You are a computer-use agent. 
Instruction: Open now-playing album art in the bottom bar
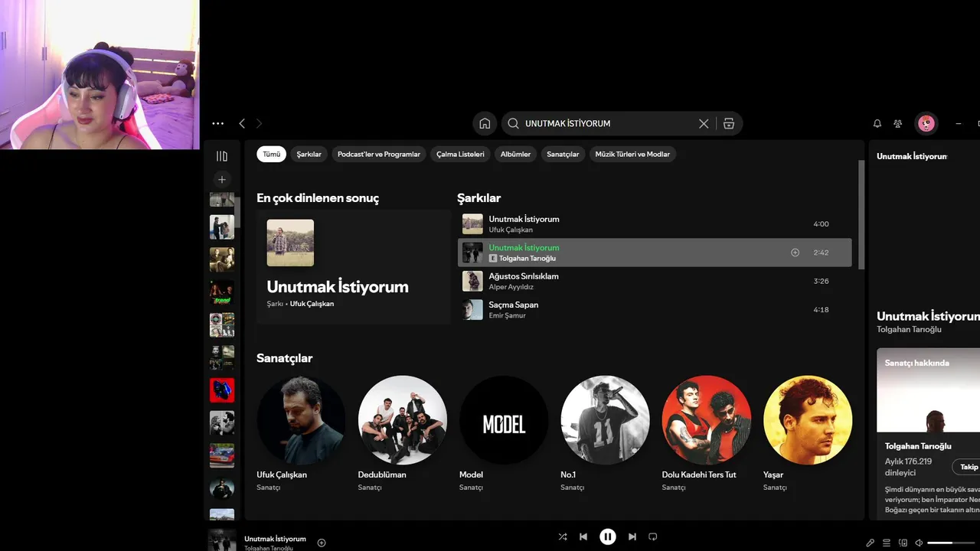pos(222,540)
